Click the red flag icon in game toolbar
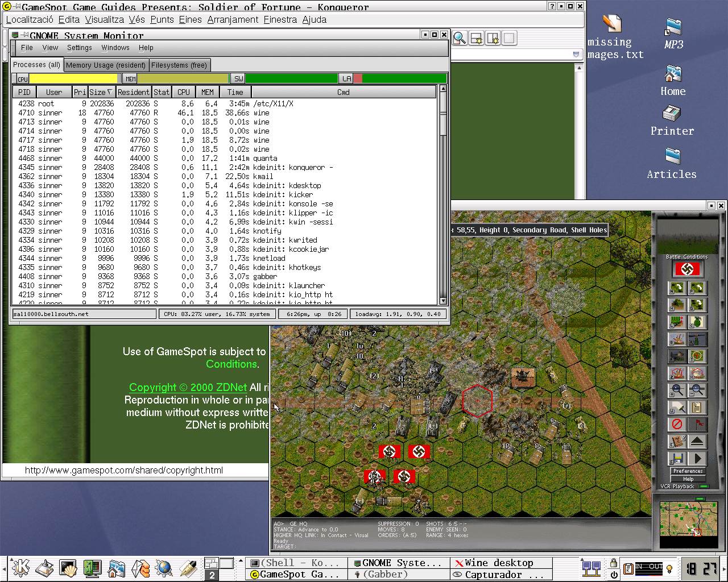728x582 pixels. click(697, 425)
